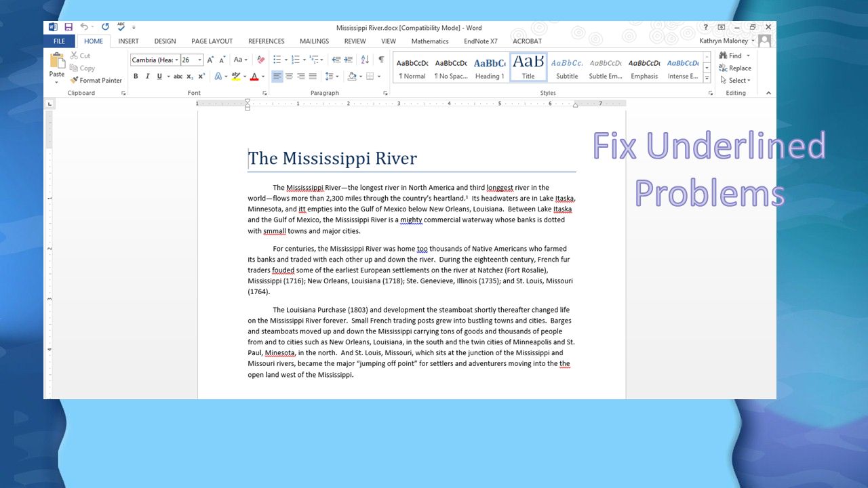Switch to the INSERT tab

[x=129, y=41]
